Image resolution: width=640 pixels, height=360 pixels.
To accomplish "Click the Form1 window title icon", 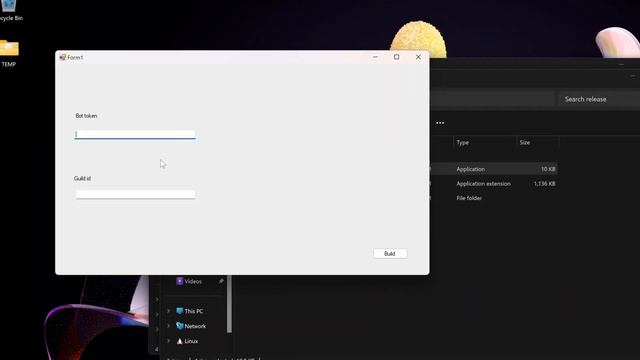I will (x=62, y=57).
